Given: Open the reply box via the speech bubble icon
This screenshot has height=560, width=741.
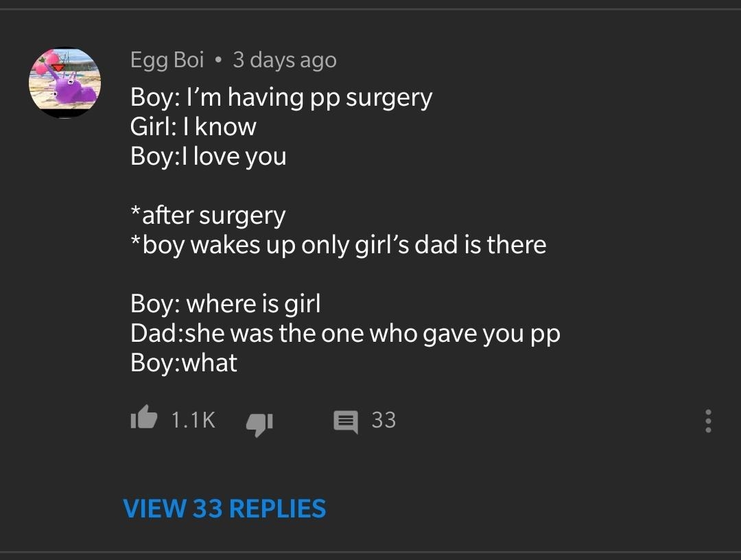Looking at the screenshot, I should click(x=346, y=421).
